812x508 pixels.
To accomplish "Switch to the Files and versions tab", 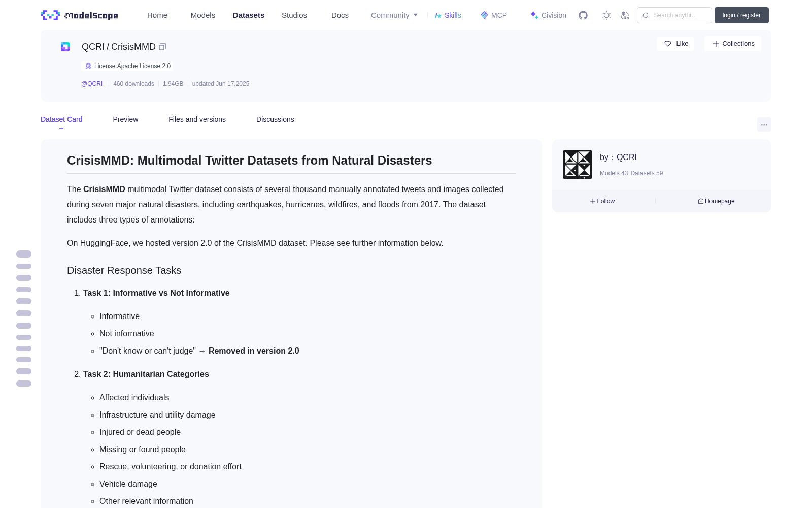I will pos(197,119).
